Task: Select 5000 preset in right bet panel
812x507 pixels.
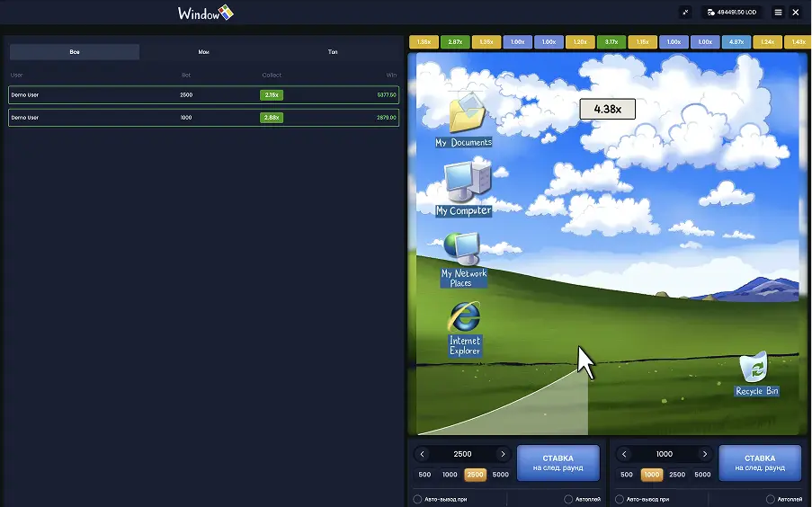Action: click(702, 475)
